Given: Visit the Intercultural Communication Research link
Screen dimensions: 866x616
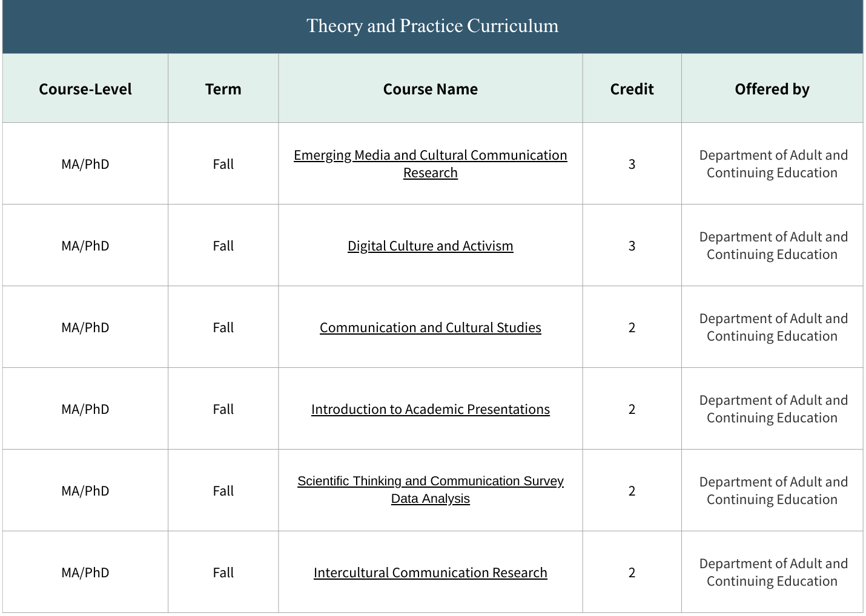Looking at the screenshot, I should click(x=430, y=573).
